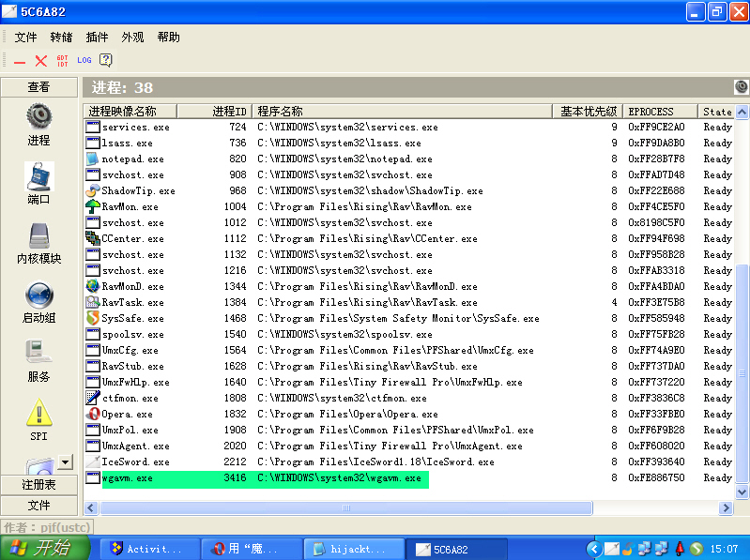Sort by State column header
Viewport: 750px width, 560px height.
(x=716, y=112)
